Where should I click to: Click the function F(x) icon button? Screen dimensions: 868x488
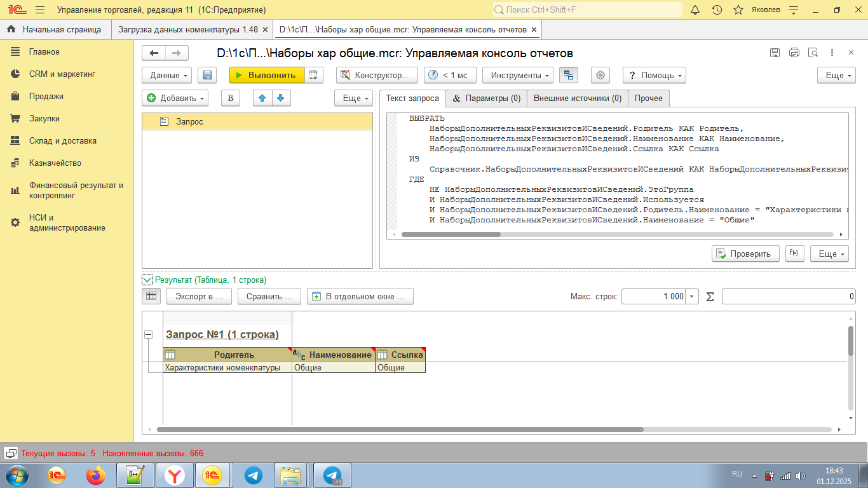[794, 254]
